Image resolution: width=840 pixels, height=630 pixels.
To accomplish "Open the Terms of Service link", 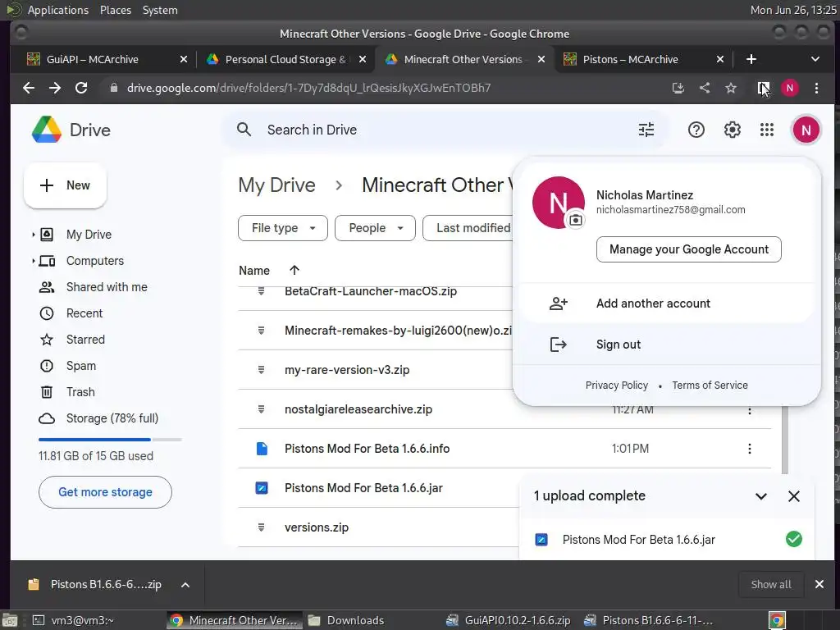I will [x=710, y=386].
